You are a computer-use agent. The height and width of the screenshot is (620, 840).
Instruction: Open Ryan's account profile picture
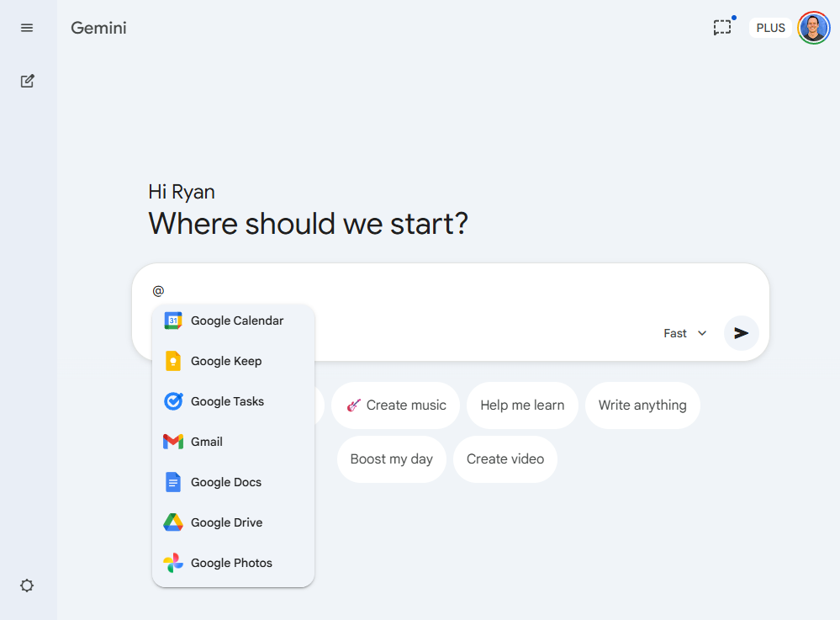point(813,28)
